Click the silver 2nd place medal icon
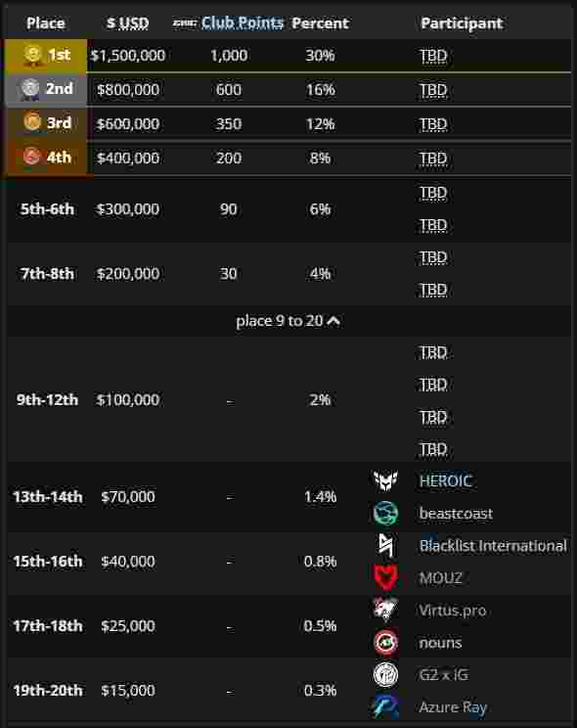The width and height of the screenshot is (577, 728). tap(30, 89)
